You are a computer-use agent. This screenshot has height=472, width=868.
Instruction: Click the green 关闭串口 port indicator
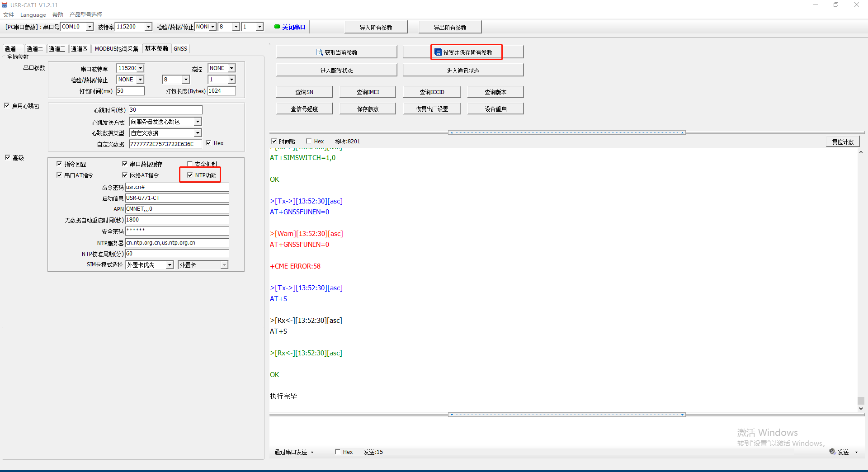277,27
